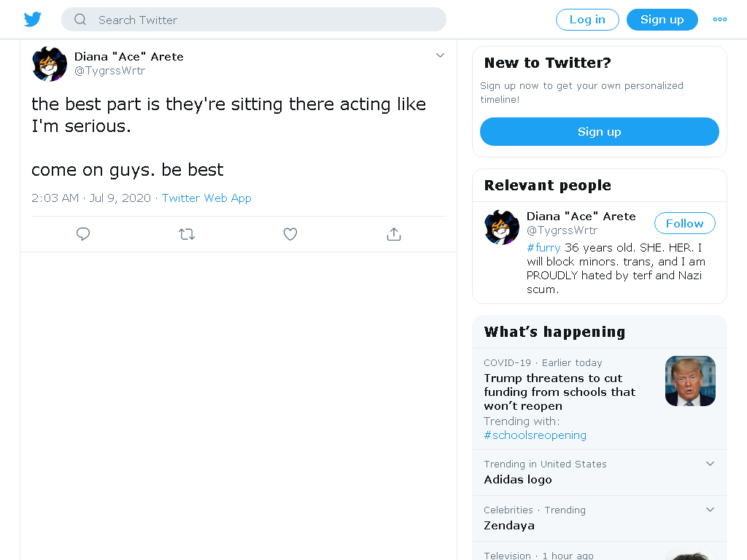This screenshot has width=747, height=560.
Task: Click the large Sign up button
Action: (x=600, y=131)
